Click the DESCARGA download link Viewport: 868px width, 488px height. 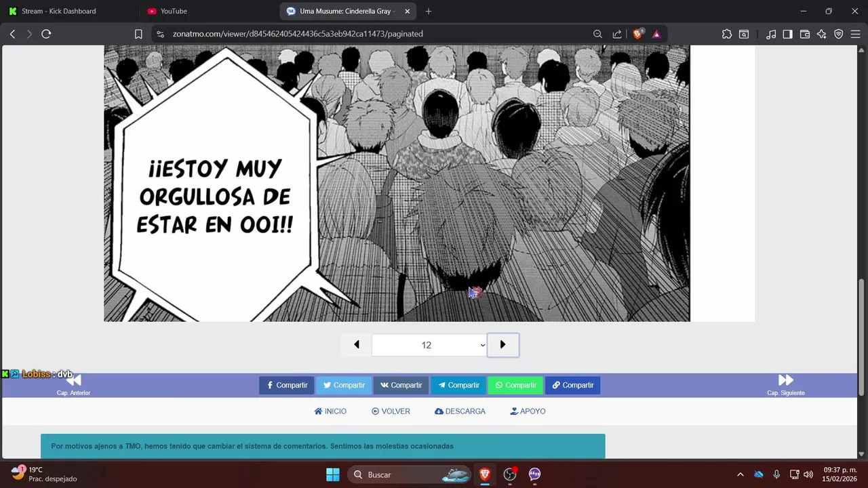pyautogui.click(x=460, y=411)
